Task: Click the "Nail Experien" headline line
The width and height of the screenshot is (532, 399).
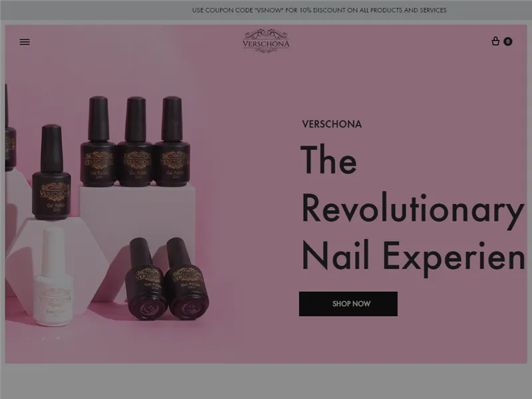Action: [x=413, y=257]
